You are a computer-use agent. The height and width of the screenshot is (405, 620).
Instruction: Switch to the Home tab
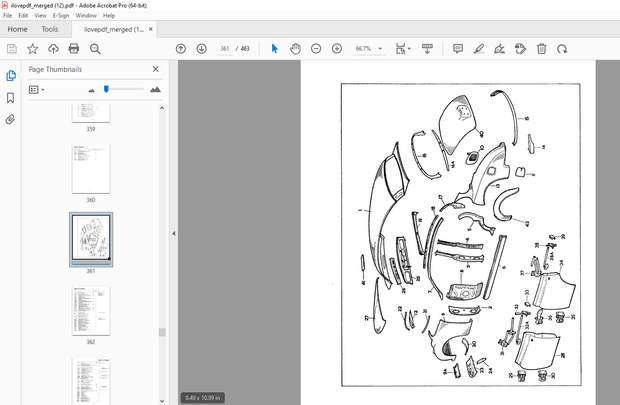(x=17, y=29)
